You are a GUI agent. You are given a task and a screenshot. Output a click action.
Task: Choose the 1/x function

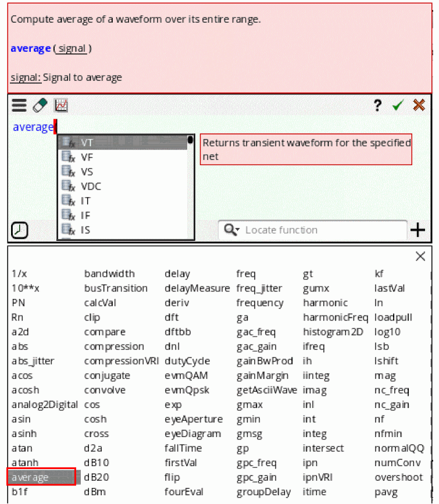[x=19, y=274]
